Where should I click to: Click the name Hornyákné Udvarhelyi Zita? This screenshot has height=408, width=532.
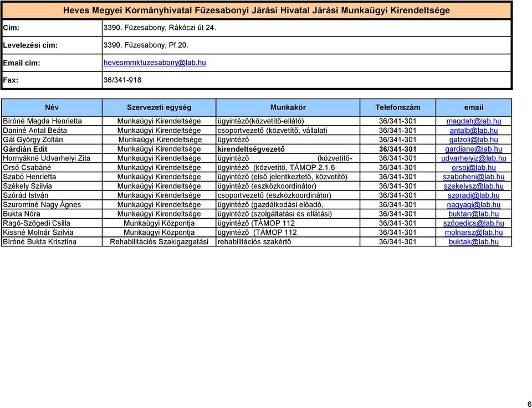47,158
